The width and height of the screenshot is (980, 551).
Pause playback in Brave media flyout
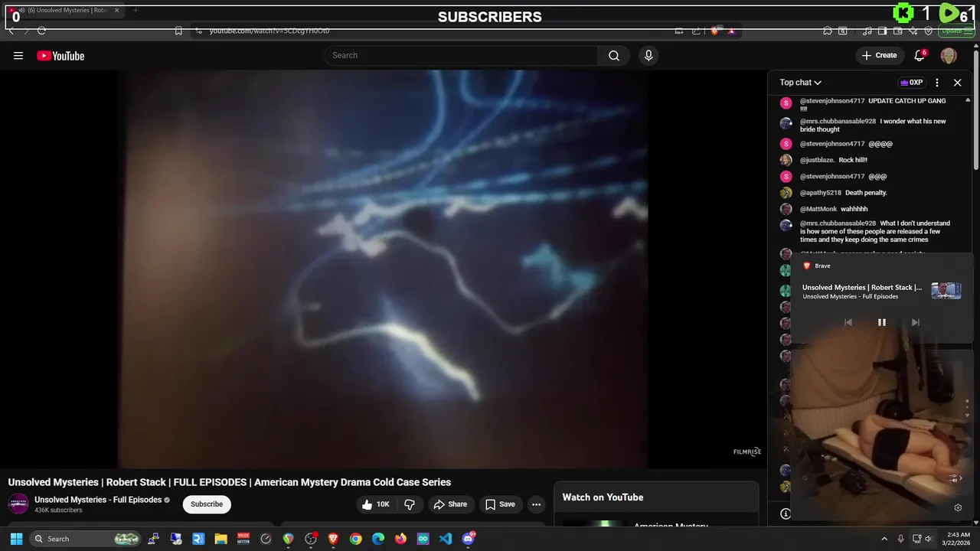881,322
